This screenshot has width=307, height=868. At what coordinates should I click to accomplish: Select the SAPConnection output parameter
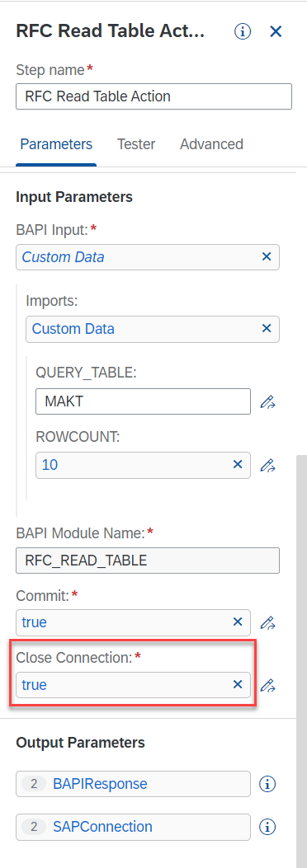click(133, 827)
